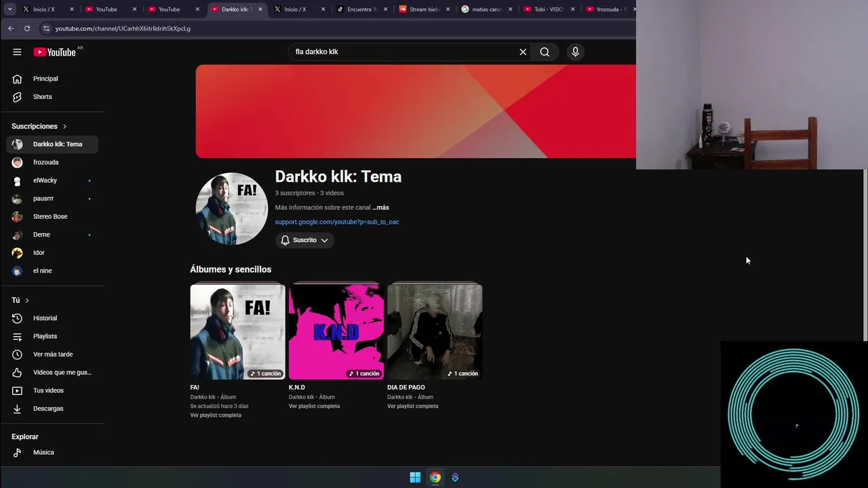Select Darkko klk: Tema in subscriptions list

pos(52,144)
